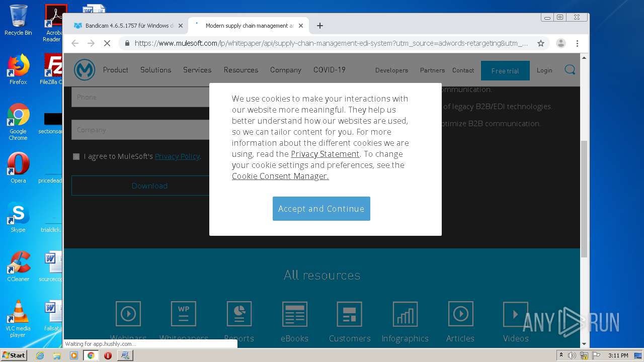Screen dimensions: 644x362
Task: Launch Opera from the desktop shortcut
Action: tap(18, 167)
